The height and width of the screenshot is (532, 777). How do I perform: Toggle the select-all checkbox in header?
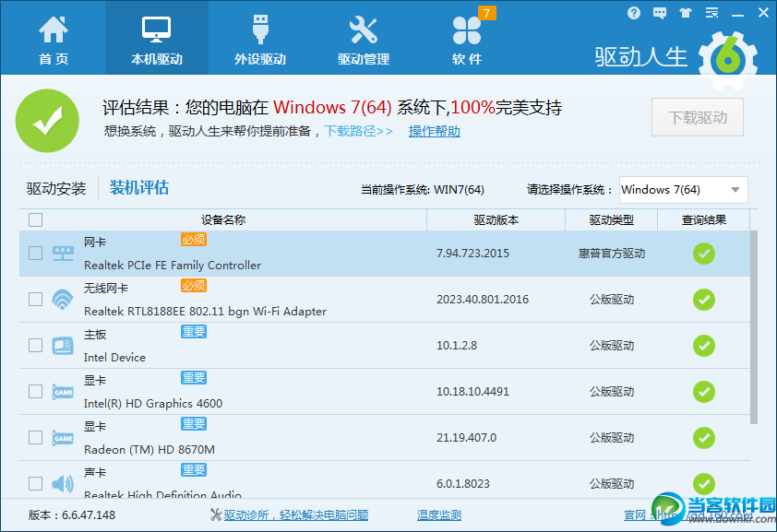pyautogui.click(x=35, y=219)
